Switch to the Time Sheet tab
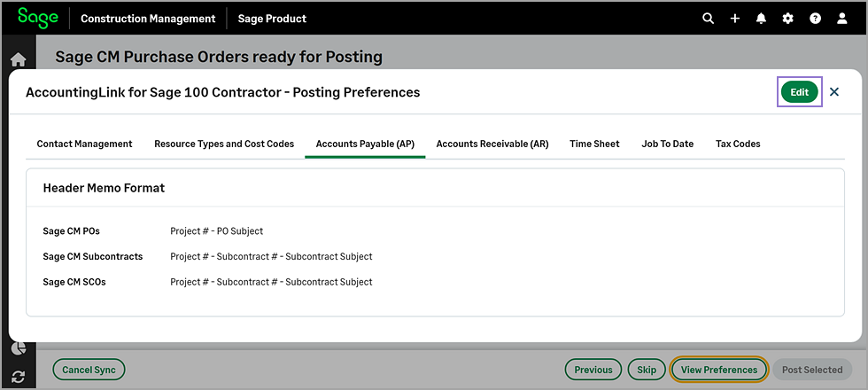Image resolution: width=868 pixels, height=390 pixels. [x=594, y=144]
